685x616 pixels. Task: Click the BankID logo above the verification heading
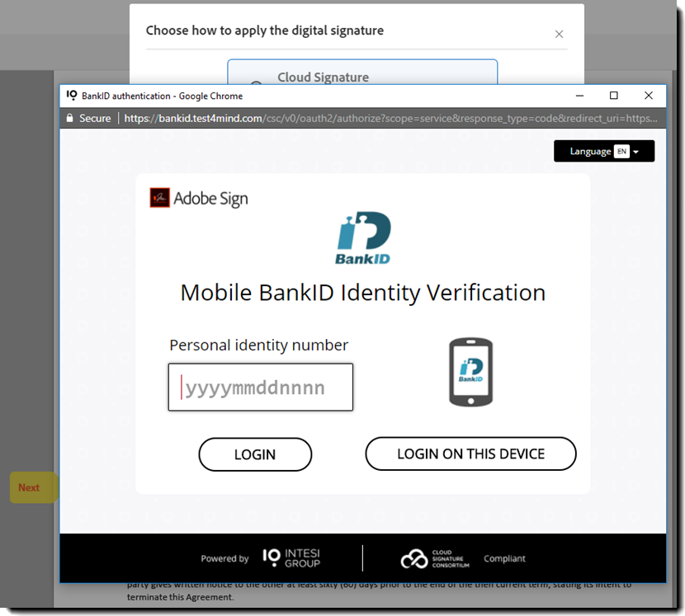361,237
